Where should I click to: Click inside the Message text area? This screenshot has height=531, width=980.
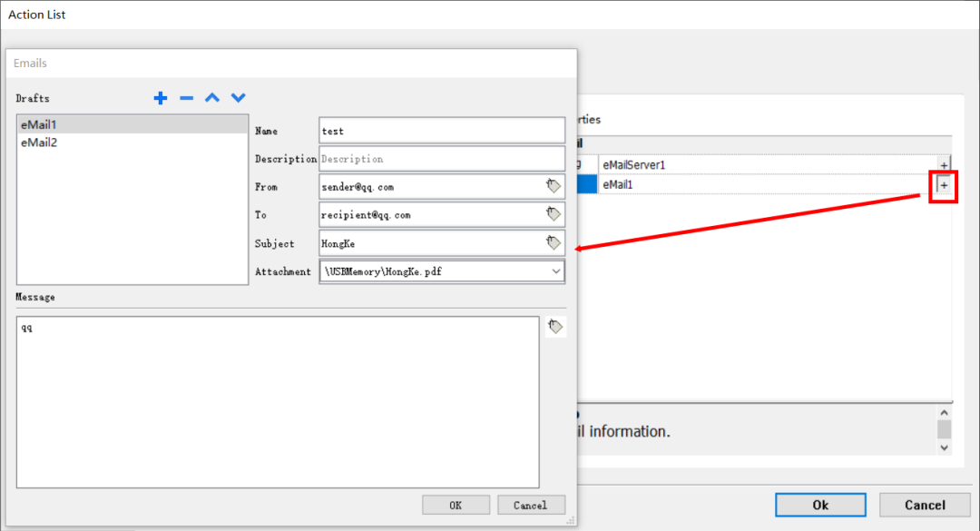[278, 402]
